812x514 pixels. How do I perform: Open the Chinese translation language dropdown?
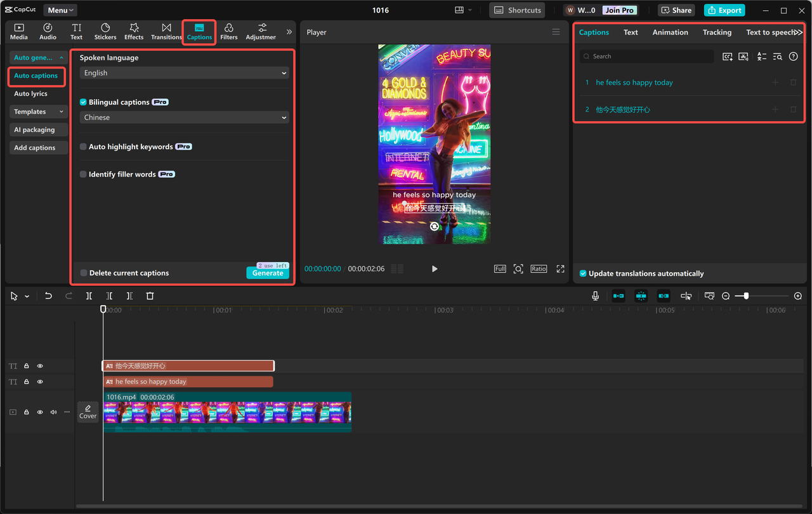coord(183,117)
